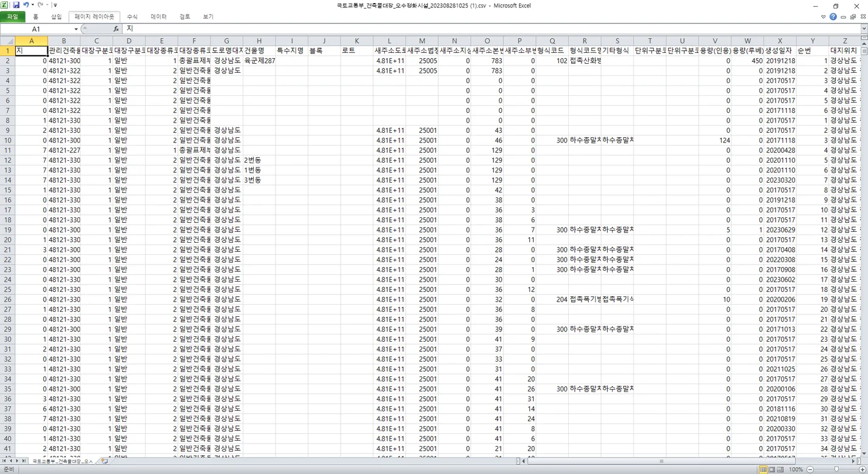
Task: Switch to Page Layout view in status bar
Action: (x=771, y=470)
